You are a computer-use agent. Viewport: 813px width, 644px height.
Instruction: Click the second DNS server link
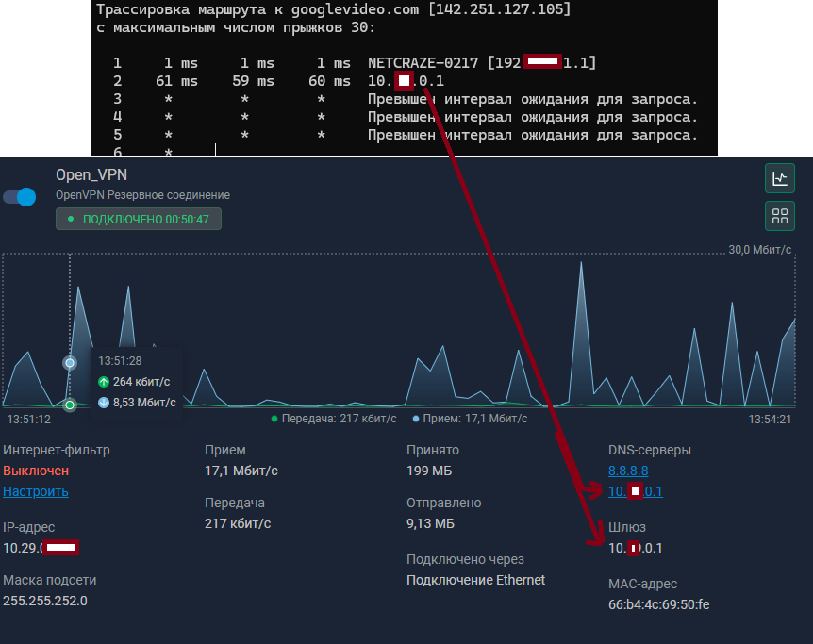636,491
